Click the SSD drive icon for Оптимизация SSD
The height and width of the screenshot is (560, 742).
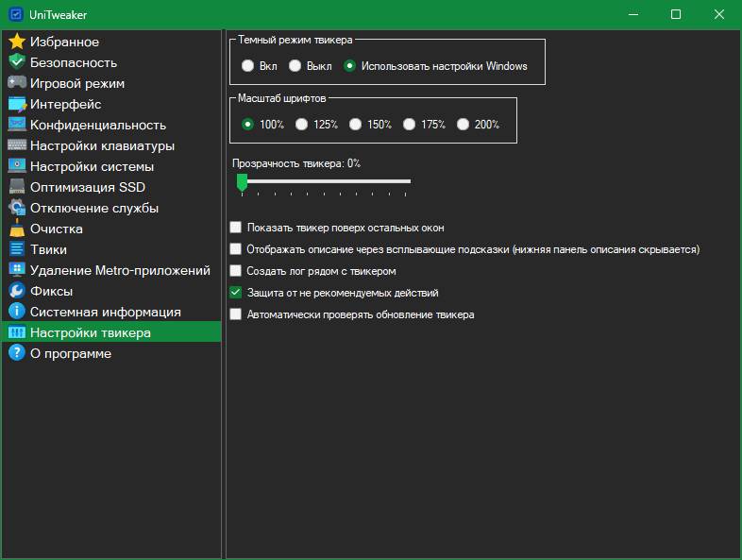(x=16, y=187)
